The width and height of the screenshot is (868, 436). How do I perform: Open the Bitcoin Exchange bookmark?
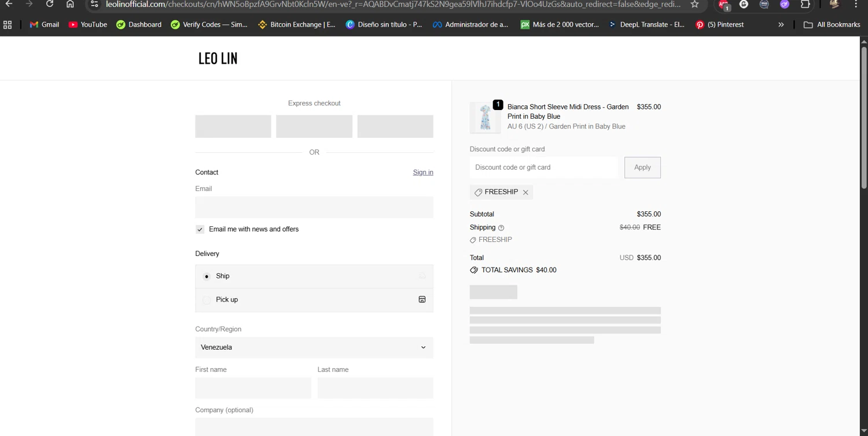click(x=297, y=25)
